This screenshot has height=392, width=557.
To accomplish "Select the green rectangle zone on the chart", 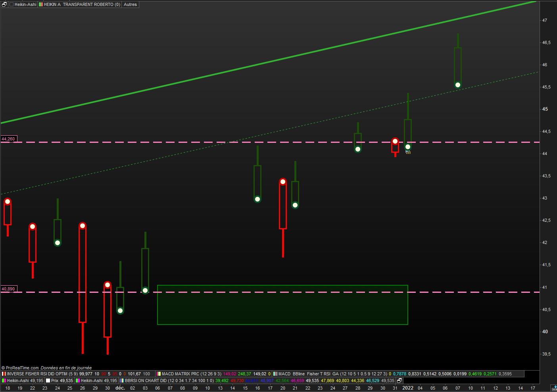I will pos(282,305).
